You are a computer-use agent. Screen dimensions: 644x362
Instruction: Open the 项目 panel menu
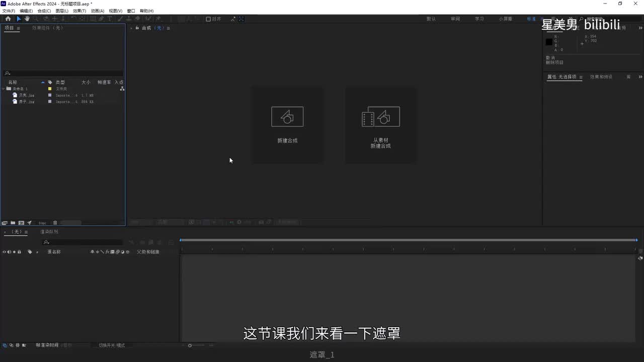pyautogui.click(x=19, y=28)
